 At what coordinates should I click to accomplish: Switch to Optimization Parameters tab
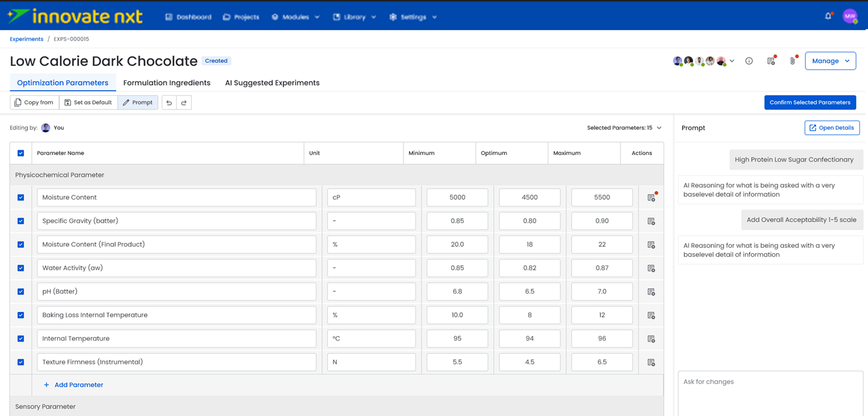pyautogui.click(x=62, y=83)
